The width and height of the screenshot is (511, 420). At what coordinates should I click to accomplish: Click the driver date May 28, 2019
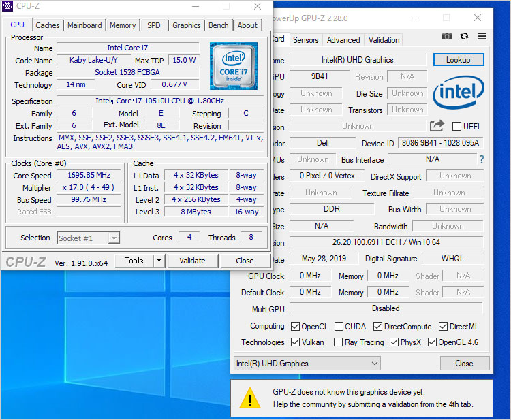(324, 259)
